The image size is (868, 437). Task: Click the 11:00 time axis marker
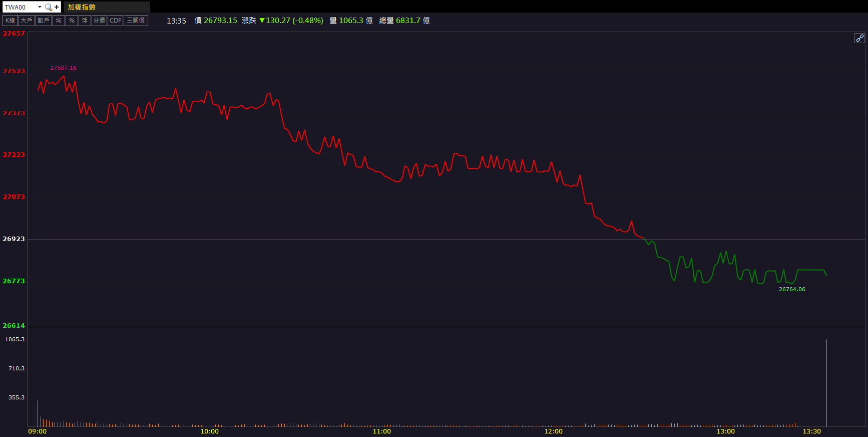coord(381,431)
